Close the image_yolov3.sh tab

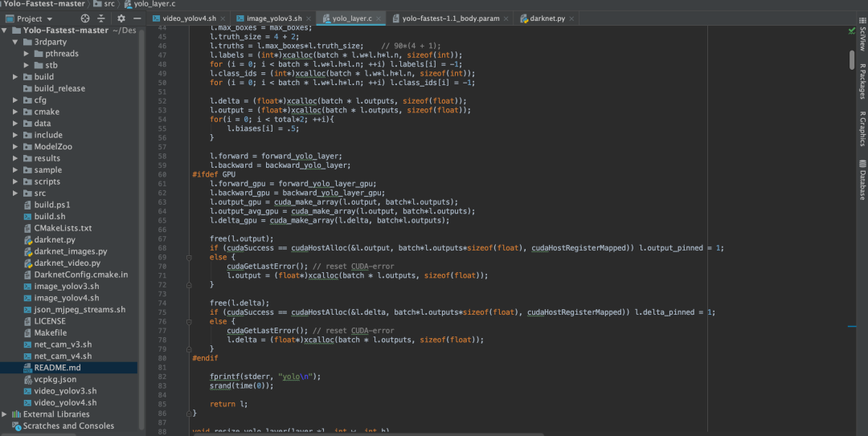pos(309,18)
